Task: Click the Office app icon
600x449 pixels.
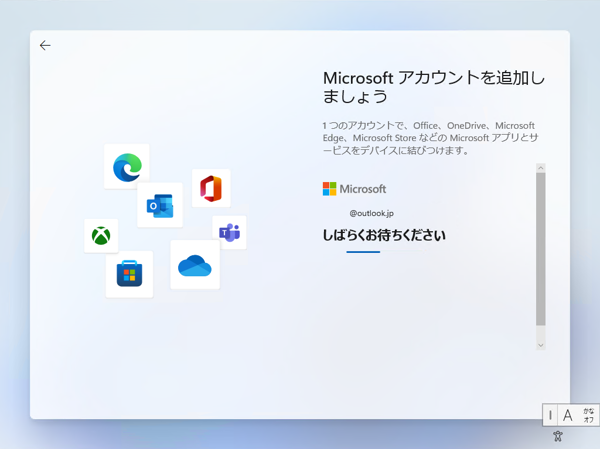Action: [x=211, y=188]
